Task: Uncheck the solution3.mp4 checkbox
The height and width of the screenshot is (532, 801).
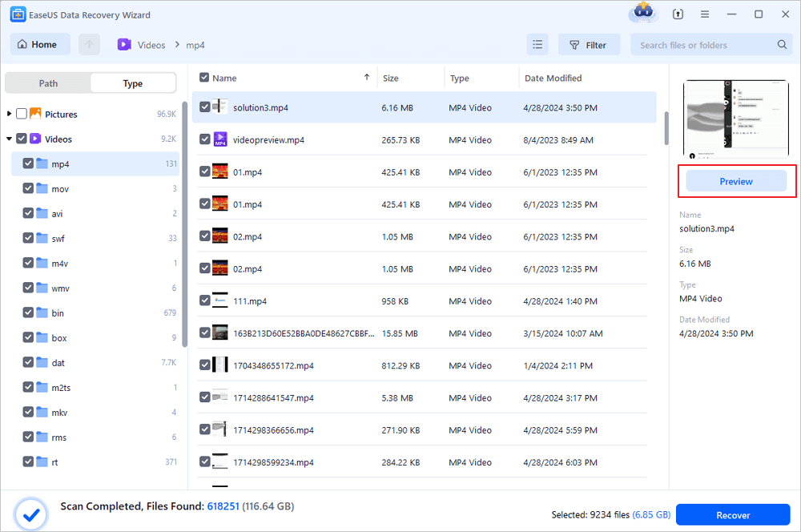Action: point(205,107)
